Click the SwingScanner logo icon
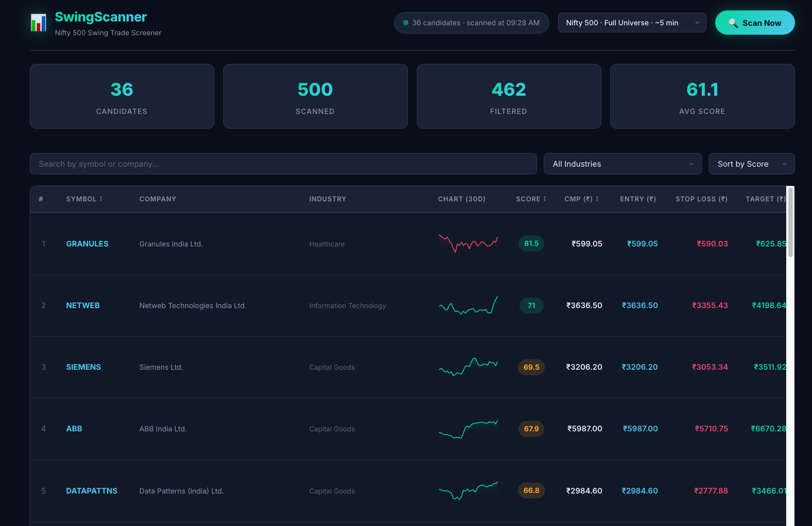Image resolution: width=812 pixels, height=526 pixels. tap(38, 23)
